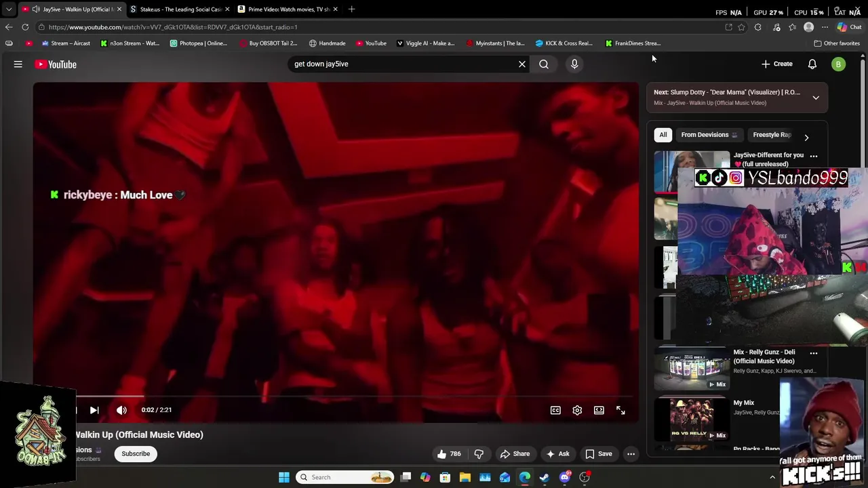Open the FrankDimes Stream bookmark
The width and height of the screenshot is (868, 488).
pos(633,43)
